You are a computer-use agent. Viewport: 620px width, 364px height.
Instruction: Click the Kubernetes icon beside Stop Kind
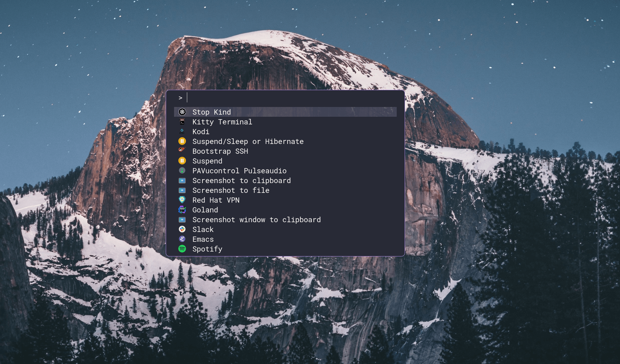click(x=182, y=112)
